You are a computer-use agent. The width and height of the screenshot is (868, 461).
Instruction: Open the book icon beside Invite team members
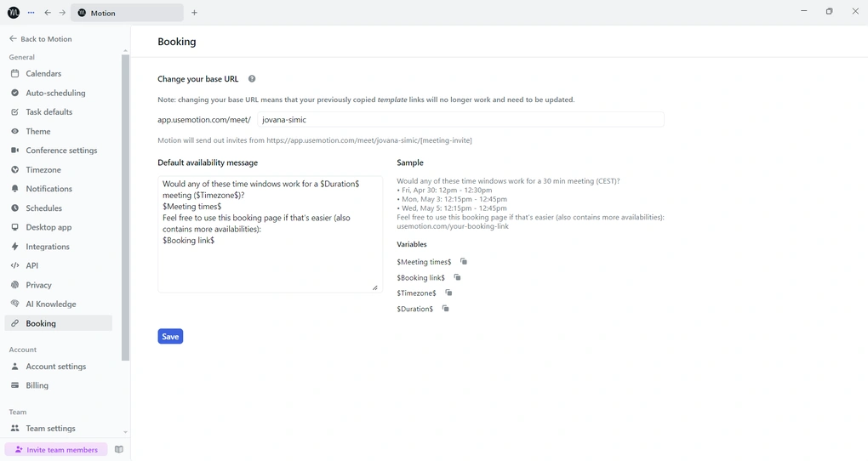point(119,450)
